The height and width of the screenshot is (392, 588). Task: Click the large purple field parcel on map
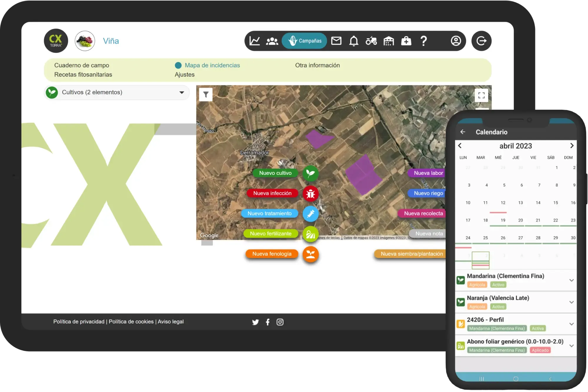point(363,175)
